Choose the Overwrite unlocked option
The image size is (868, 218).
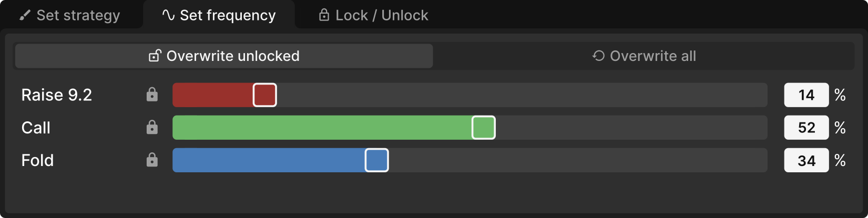[x=224, y=56]
